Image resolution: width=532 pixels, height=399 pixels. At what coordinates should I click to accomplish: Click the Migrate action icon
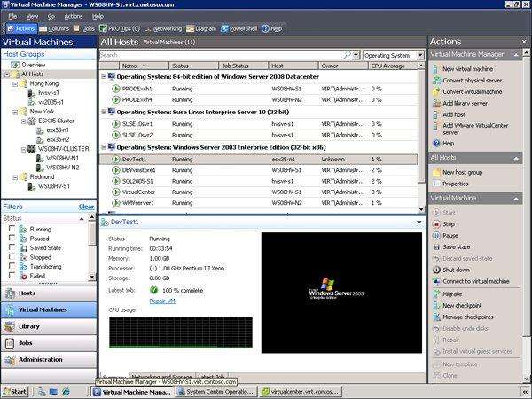434,293
